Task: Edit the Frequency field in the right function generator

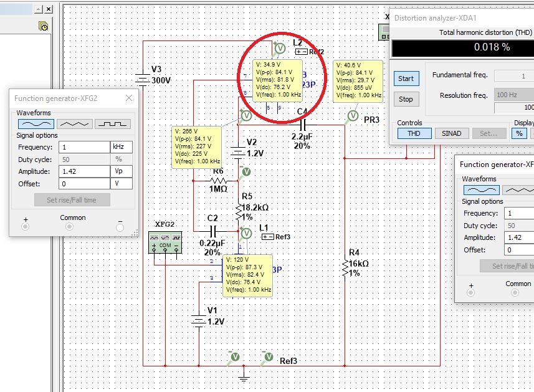Action: click(519, 213)
